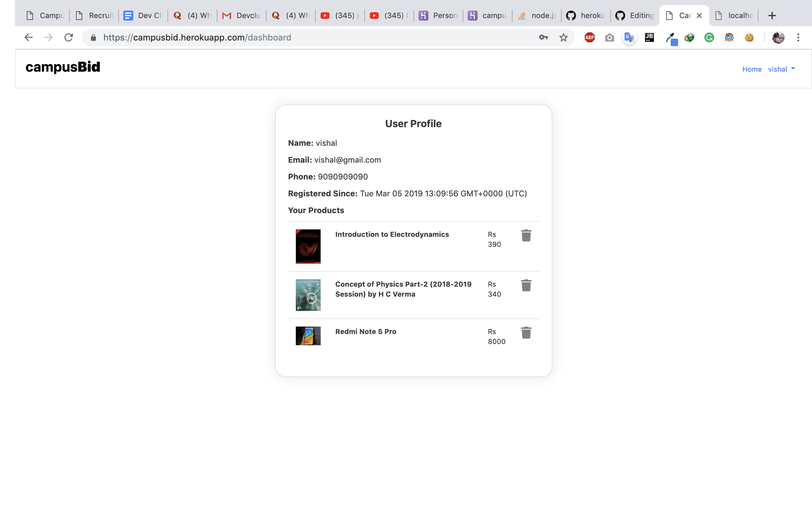Click the Grammarly extension icon
Image resolution: width=812 pixels, height=516 pixels.
pos(709,37)
